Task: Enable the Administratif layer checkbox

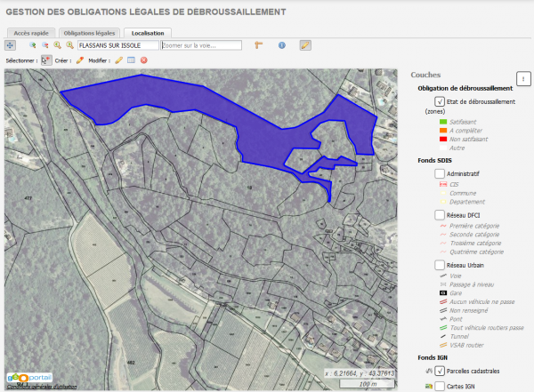Action: (x=440, y=173)
